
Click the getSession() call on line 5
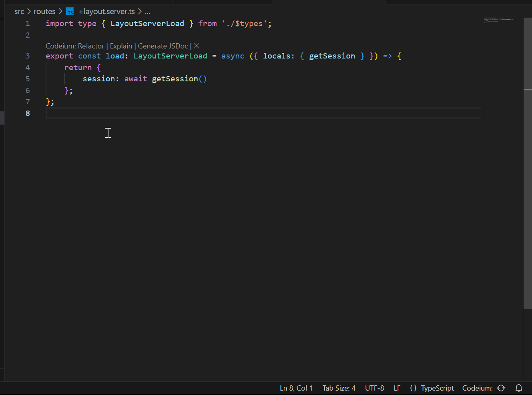(x=179, y=79)
